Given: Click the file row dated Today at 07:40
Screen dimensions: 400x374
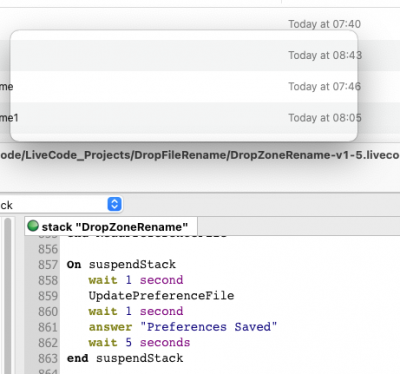Looking at the screenshot, I should click(x=200, y=24).
